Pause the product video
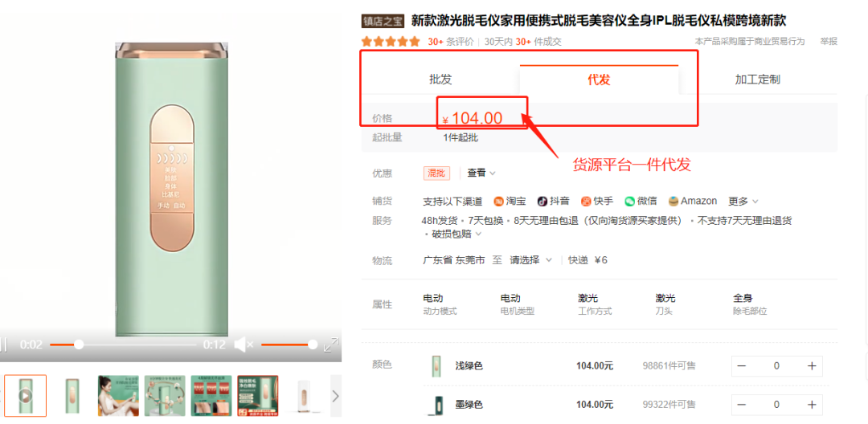The image size is (868, 424). click(3, 344)
